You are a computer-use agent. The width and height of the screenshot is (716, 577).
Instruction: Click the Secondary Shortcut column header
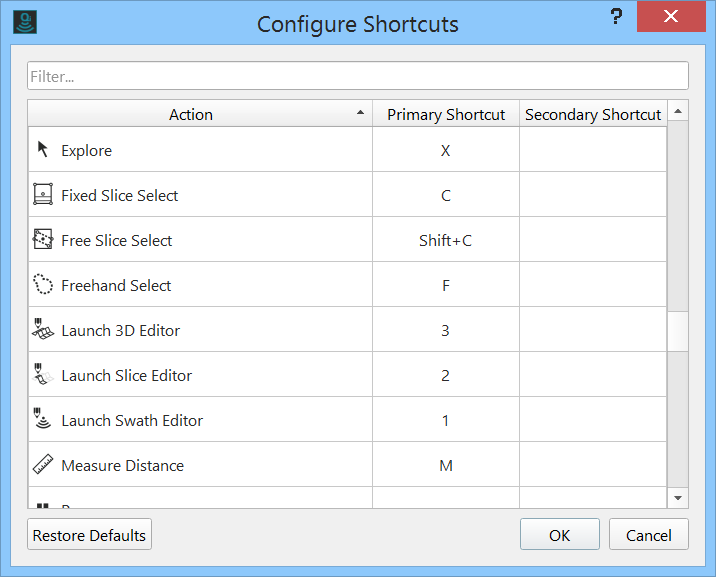pyautogui.click(x=593, y=114)
